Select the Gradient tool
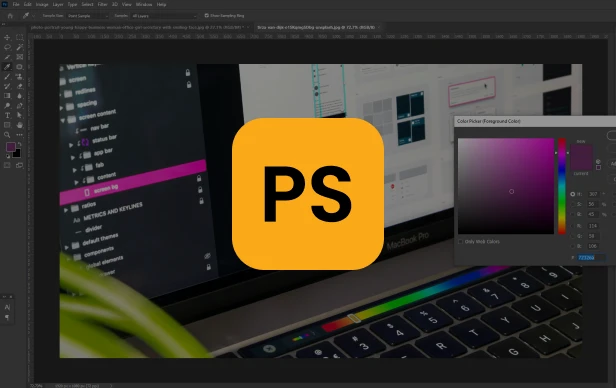The height and width of the screenshot is (388, 616). (7, 96)
